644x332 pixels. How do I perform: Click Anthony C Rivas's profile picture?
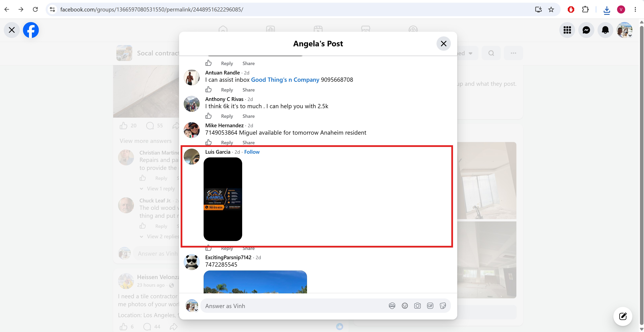tap(192, 104)
